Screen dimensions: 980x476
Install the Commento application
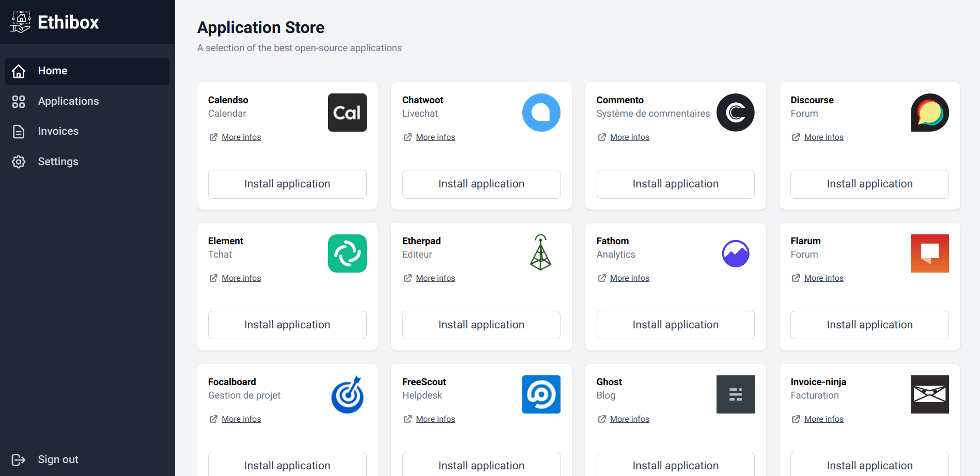(676, 184)
